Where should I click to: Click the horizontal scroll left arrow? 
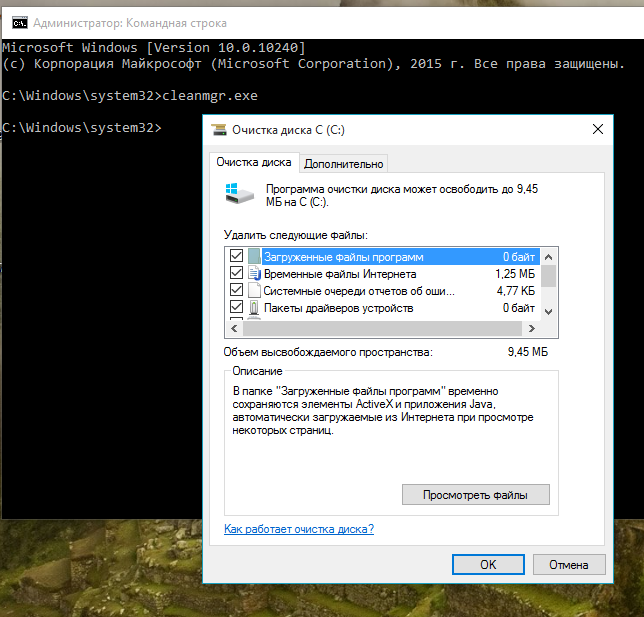click(x=234, y=328)
